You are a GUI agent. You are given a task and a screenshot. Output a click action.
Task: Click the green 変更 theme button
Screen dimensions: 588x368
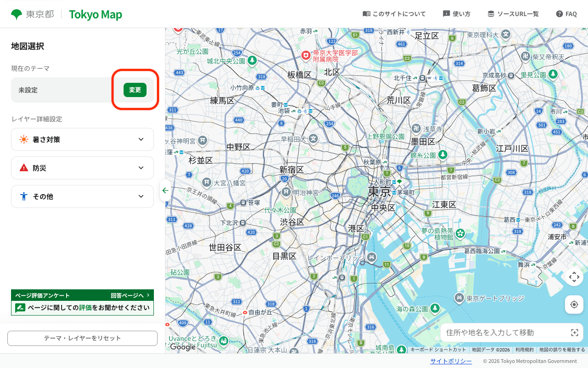[135, 90]
